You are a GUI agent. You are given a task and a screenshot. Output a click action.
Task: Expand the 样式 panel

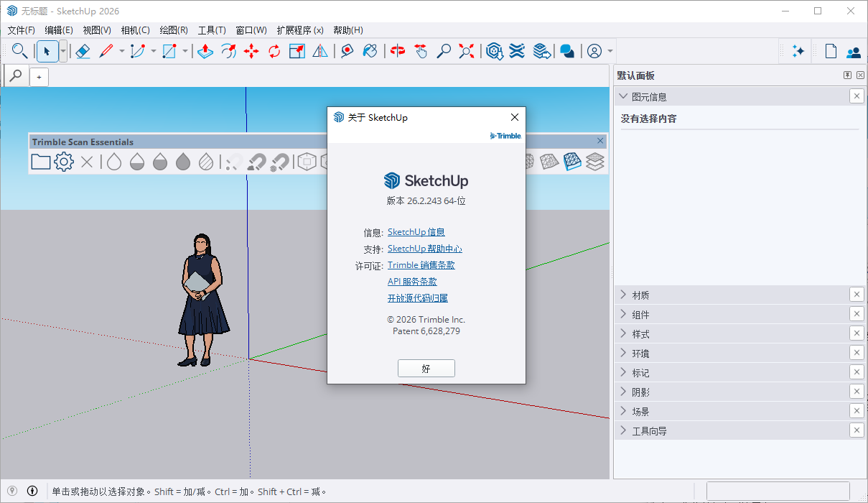pos(623,333)
